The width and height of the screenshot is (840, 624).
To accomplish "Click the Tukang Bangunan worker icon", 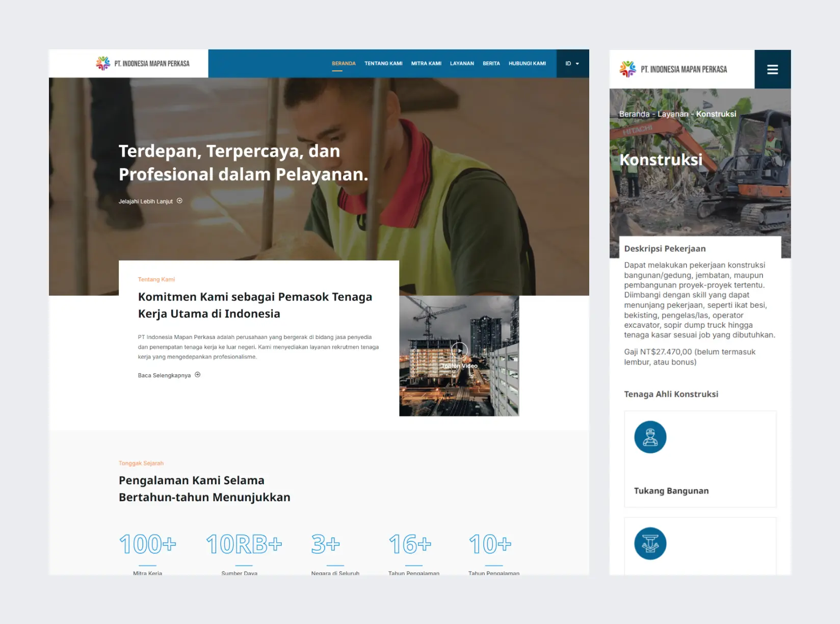I will point(650,437).
